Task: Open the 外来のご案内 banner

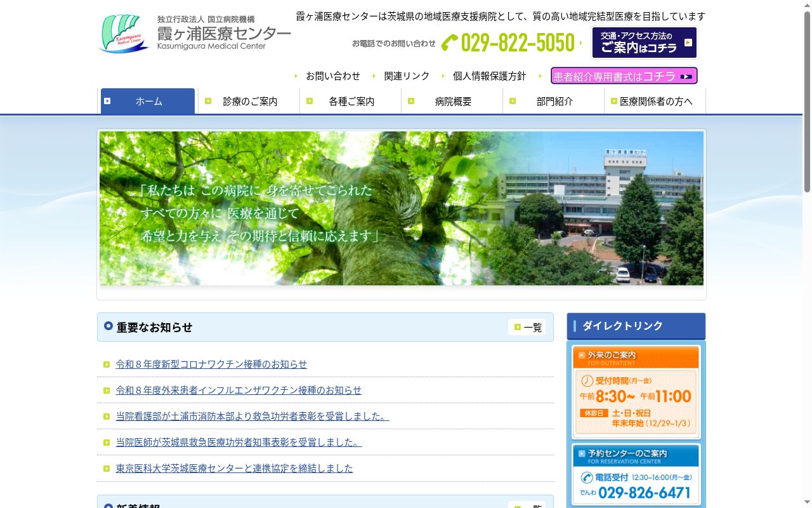Action: tap(636, 392)
